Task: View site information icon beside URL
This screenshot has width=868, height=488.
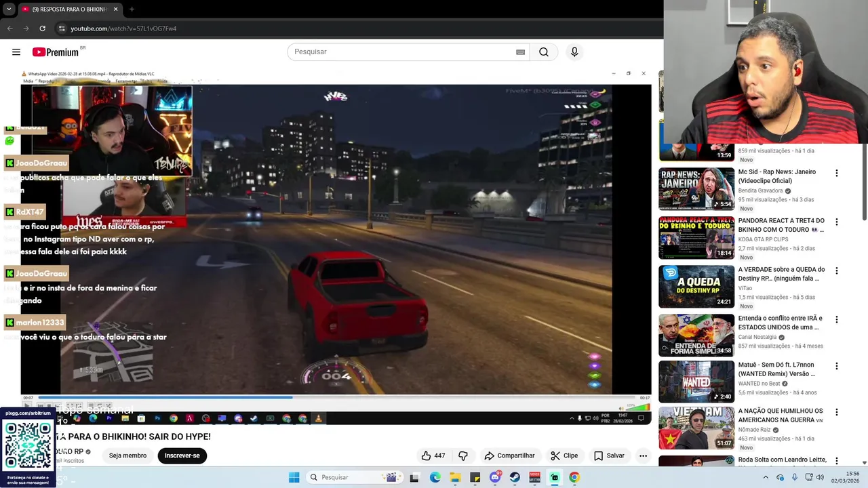Action: pos(62,28)
